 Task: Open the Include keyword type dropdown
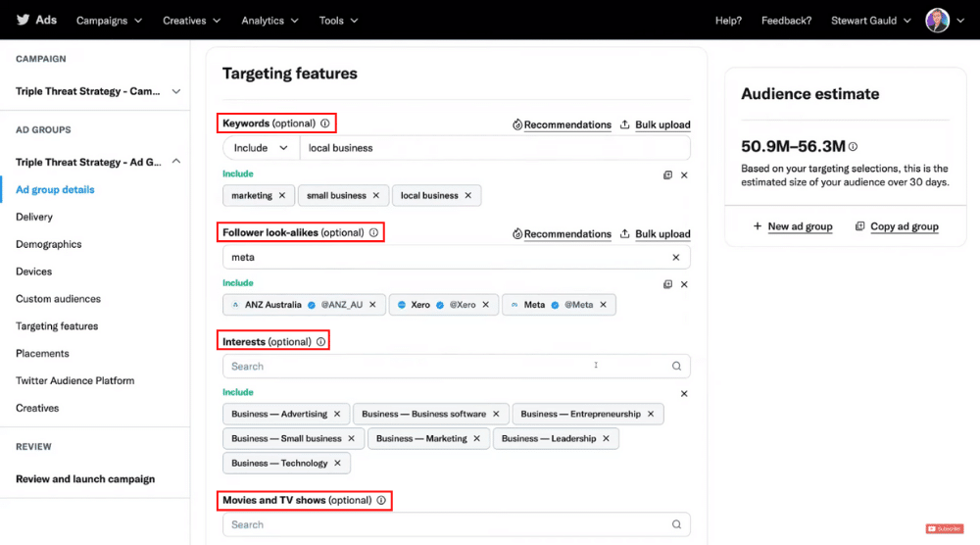click(262, 148)
